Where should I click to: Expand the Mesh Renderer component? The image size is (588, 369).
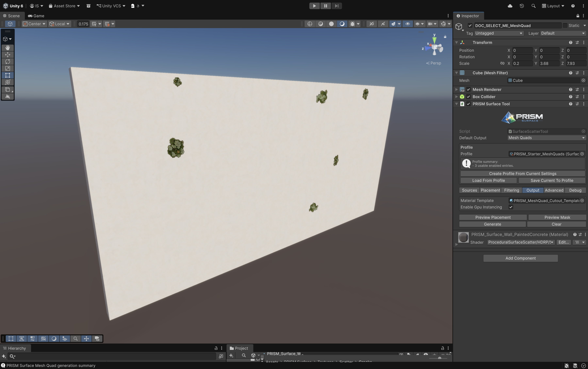tap(457, 90)
